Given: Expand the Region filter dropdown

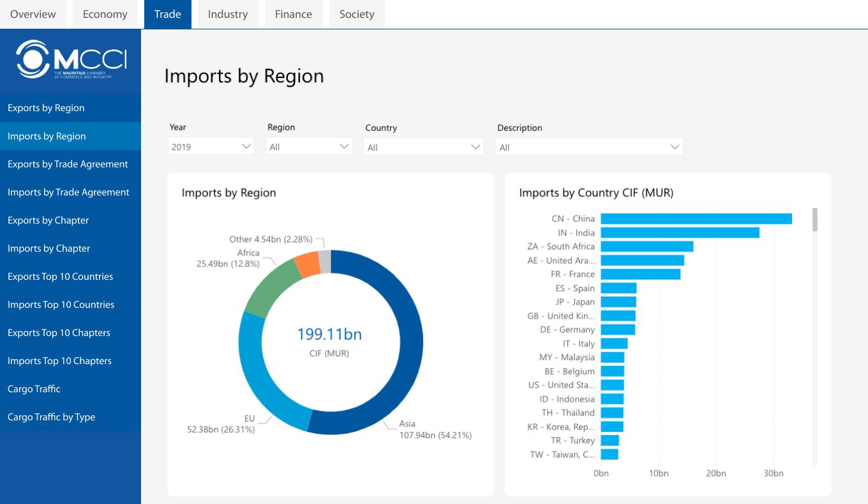Looking at the screenshot, I should pos(309,147).
